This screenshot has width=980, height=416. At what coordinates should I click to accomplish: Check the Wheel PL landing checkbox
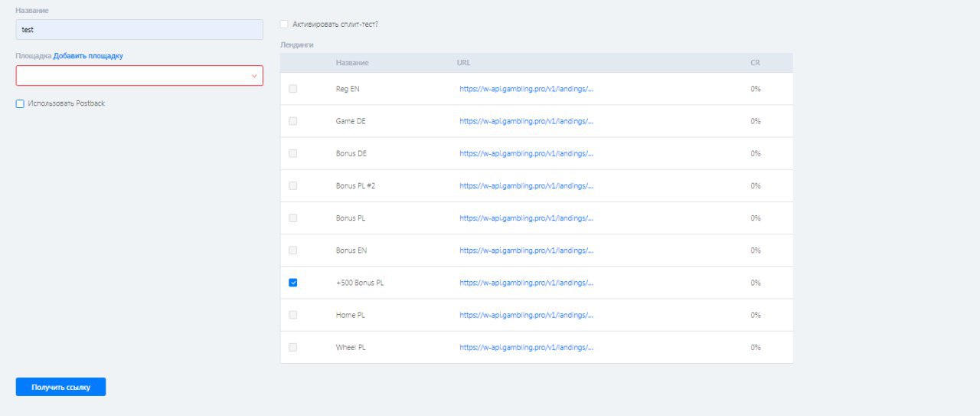(x=292, y=347)
